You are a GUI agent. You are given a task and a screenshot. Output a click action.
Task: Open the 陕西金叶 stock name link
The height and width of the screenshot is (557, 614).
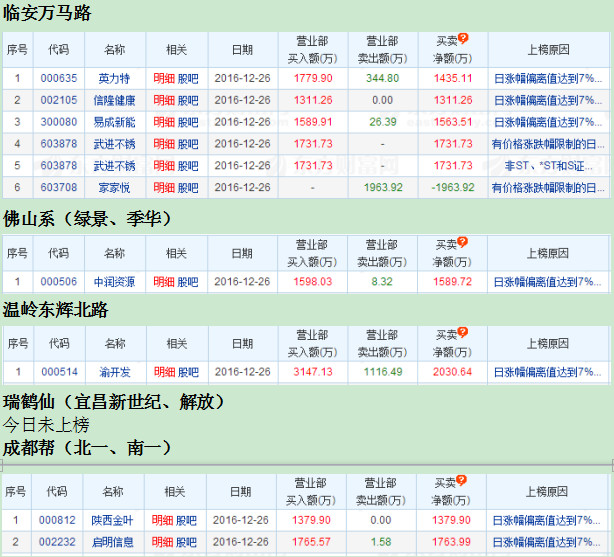[112, 521]
